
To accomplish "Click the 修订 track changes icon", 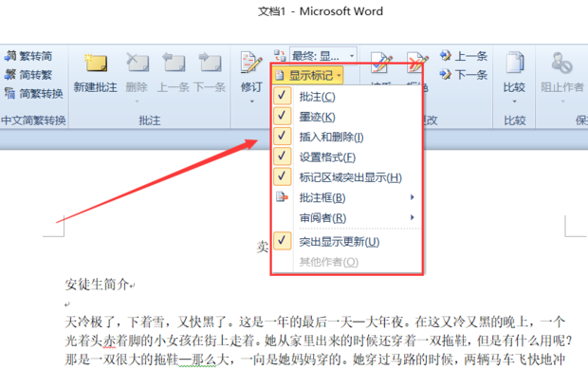I will pos(251,63).
